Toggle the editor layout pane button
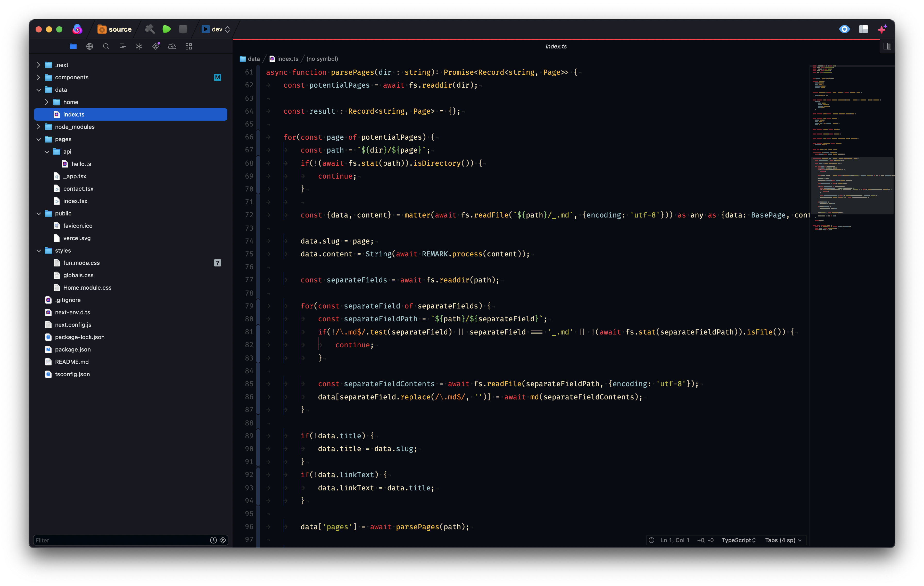Viewport: 924px width, 586px height. point(863,29)
